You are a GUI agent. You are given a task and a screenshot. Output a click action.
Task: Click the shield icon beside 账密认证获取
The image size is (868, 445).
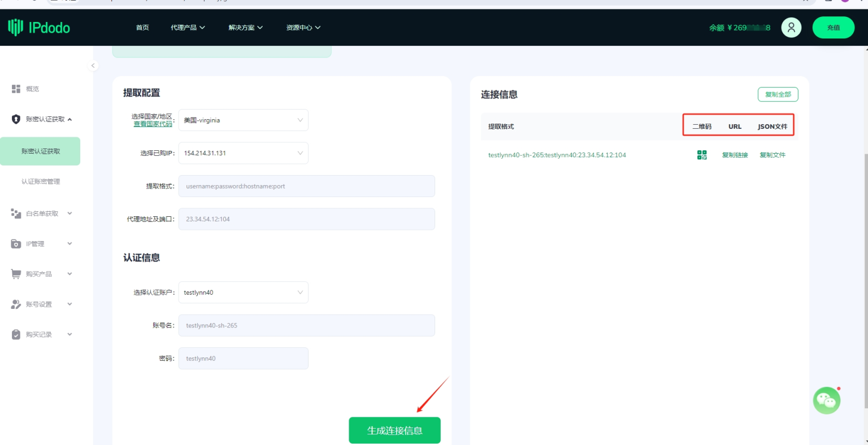(x=15, y=119)
